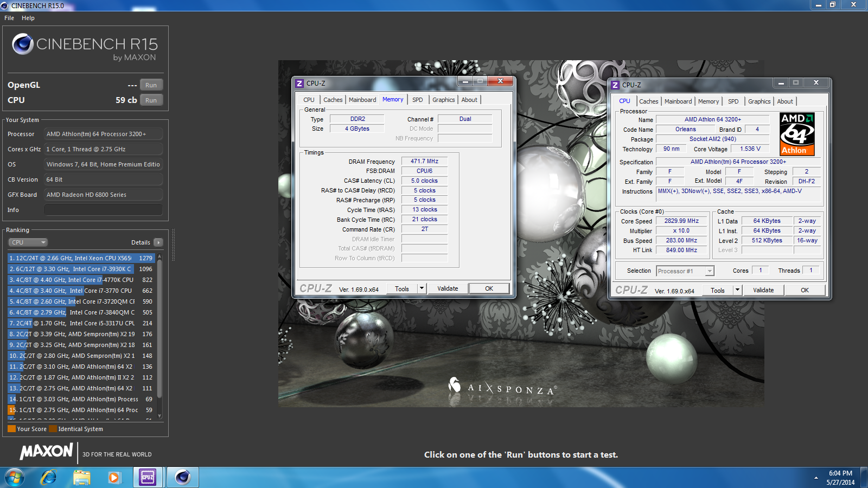Viewport: 868px width, 488px height.
Task: Switch to SPD tab in Memory CPU-Z window
Action: coord(417,100)
